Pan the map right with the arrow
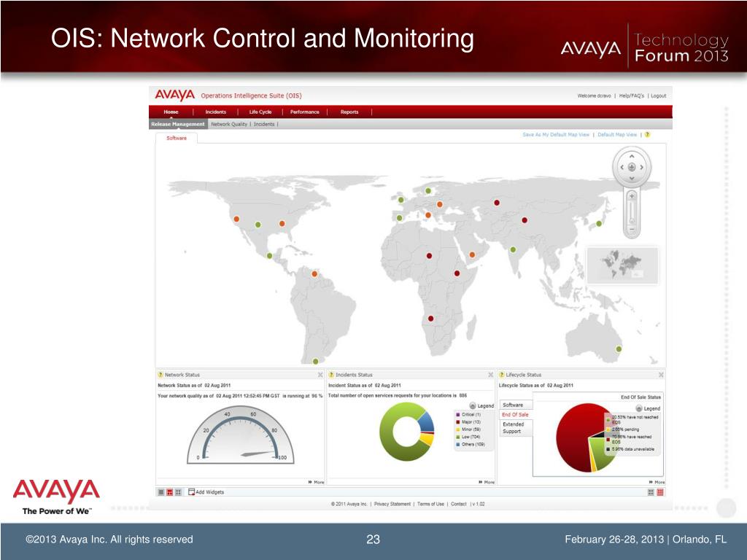The height and width of the screenshot is (560, 747). click(642, 167)
